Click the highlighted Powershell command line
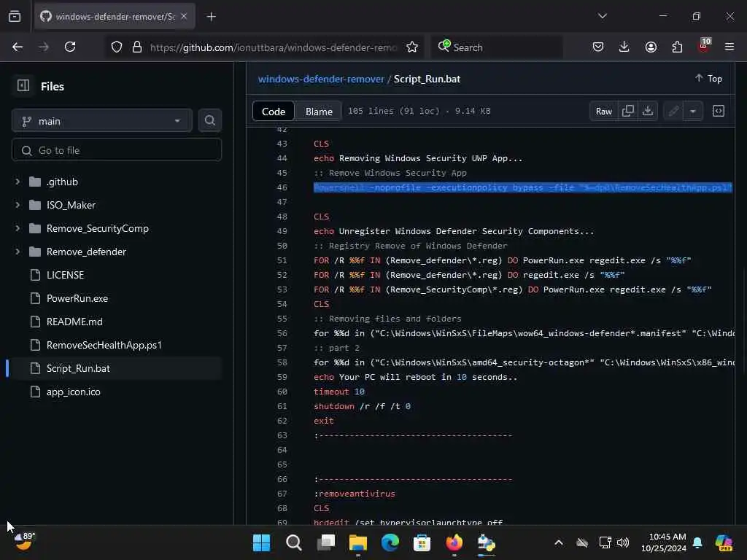This screenshot has width=747, height=560. click(522, 187)
